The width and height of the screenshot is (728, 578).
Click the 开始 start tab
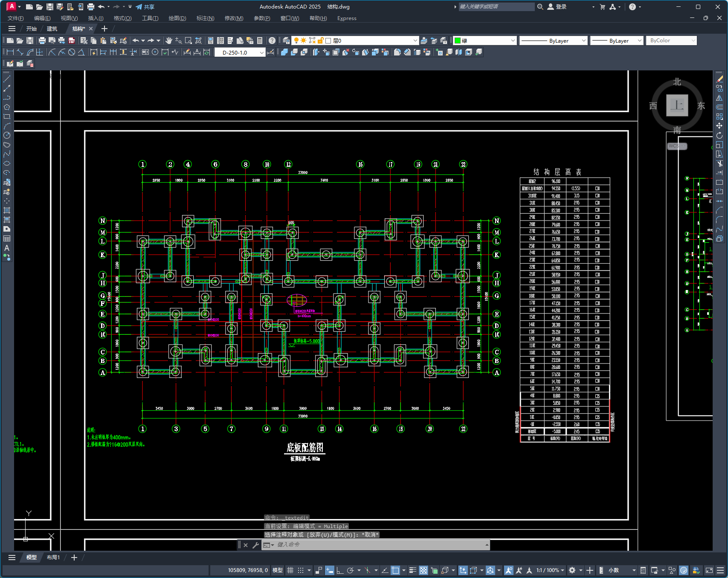pos(32,29)
